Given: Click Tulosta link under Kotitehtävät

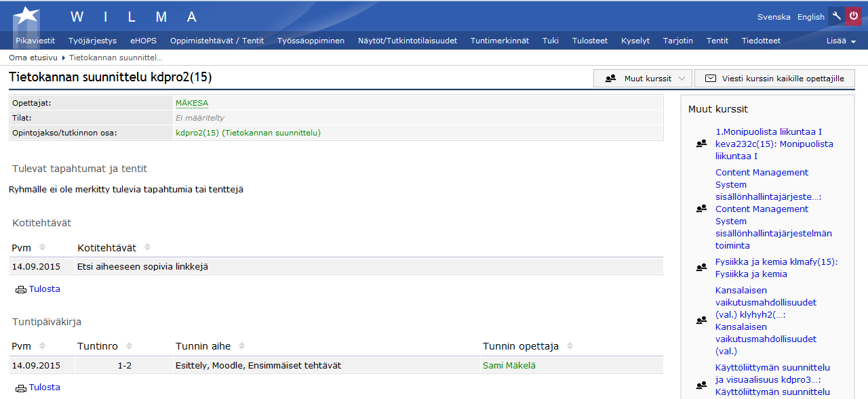Looking at the screenshot, I should click(45, 289).
